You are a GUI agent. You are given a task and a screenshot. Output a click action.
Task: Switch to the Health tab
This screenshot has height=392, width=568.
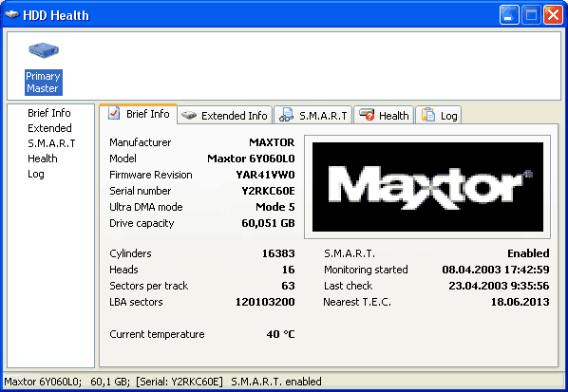click(384, 115)
